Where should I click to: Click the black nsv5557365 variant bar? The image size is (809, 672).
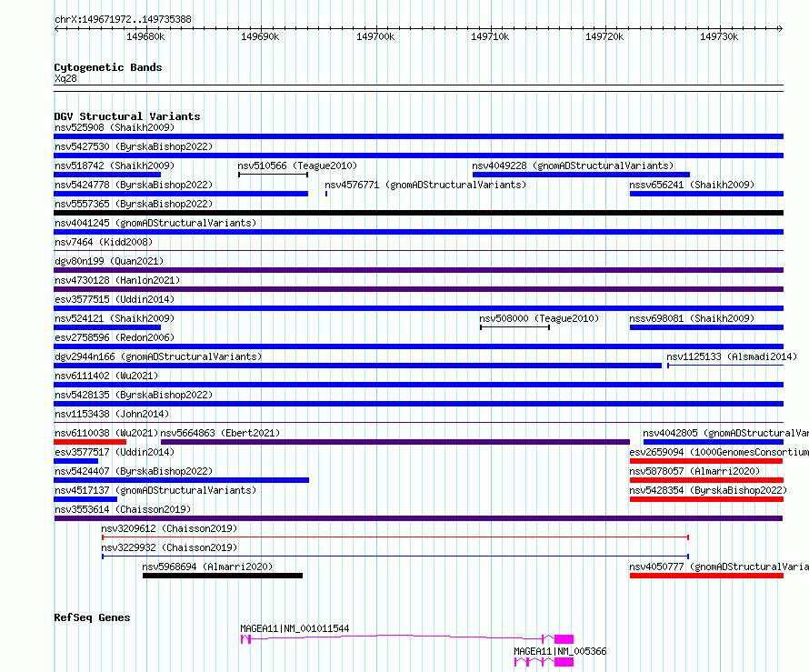click(x=418, y=213)
